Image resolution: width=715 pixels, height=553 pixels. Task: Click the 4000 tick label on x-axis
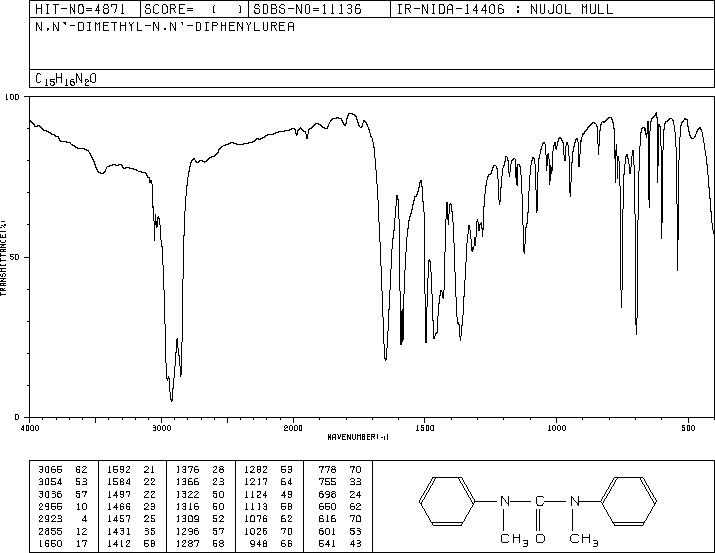point(30,428)
